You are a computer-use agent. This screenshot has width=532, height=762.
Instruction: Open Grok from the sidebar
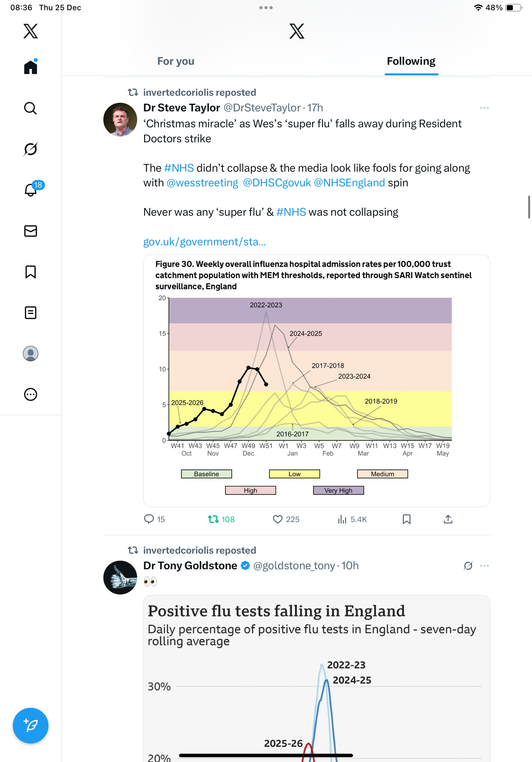(x=31, y=149)
